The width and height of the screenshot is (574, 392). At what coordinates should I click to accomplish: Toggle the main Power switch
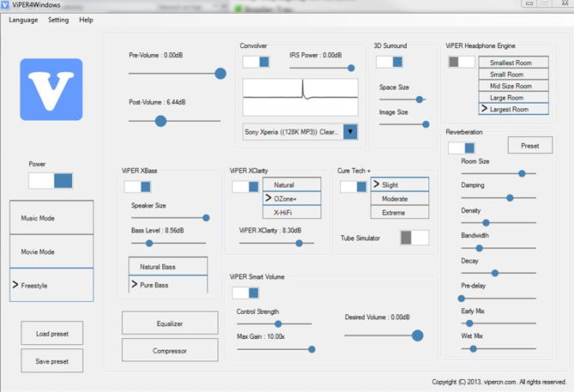point(51,181)
